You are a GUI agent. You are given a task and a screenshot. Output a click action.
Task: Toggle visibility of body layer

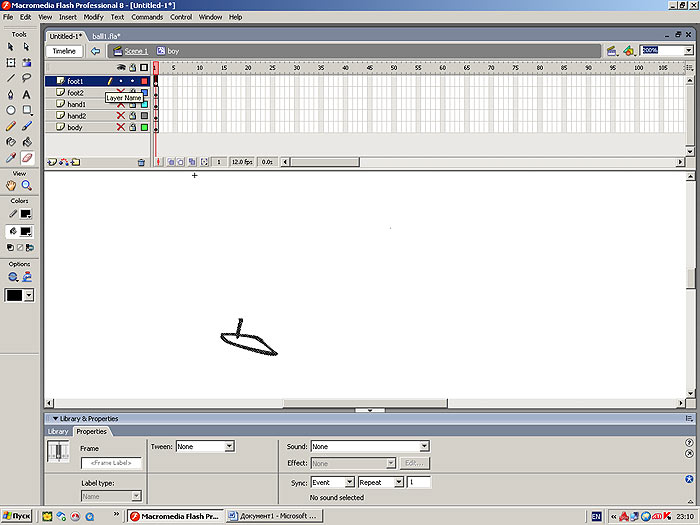(121, 127)
